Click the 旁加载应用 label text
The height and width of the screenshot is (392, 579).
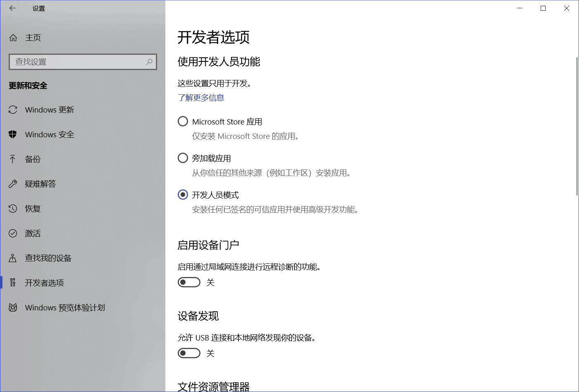212,158
